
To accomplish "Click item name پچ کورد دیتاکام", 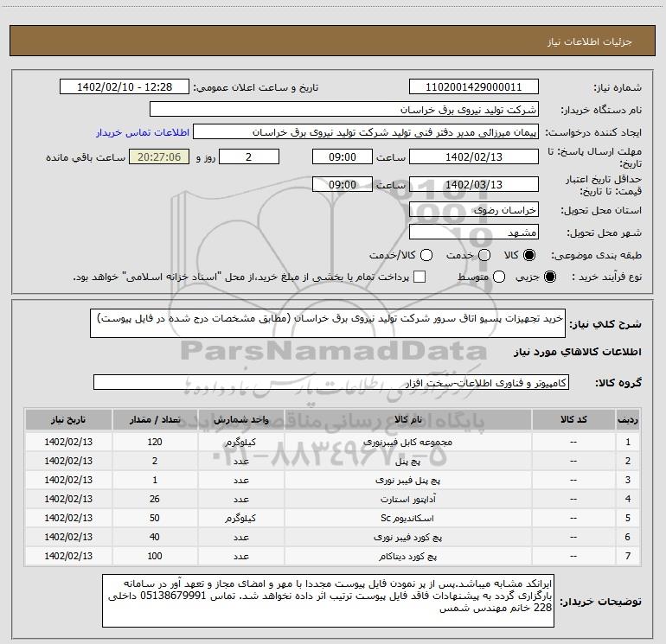I will tap(407, 556).
